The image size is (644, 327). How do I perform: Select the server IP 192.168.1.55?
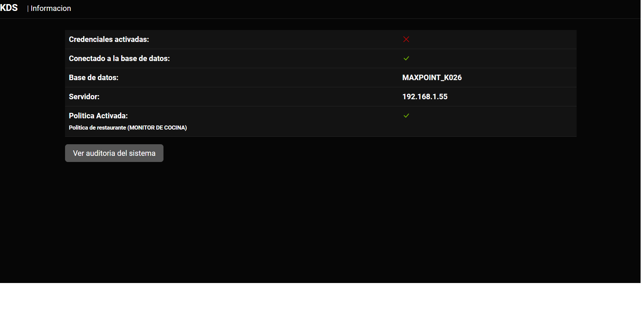click(425, 97)
